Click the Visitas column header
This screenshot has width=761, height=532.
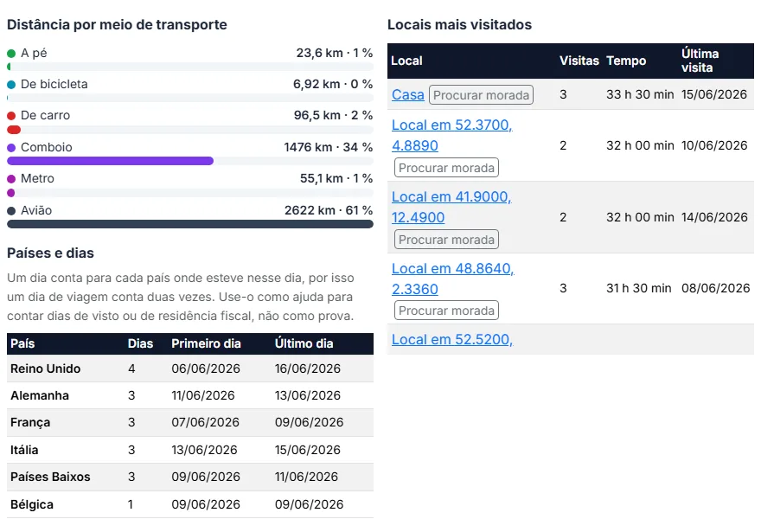[579, 61]
